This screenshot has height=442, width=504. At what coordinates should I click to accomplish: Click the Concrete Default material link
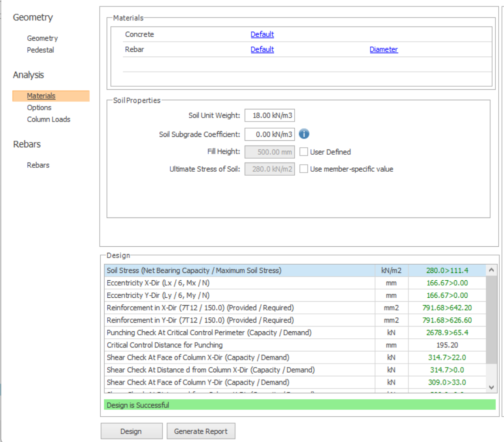(262, 34)
